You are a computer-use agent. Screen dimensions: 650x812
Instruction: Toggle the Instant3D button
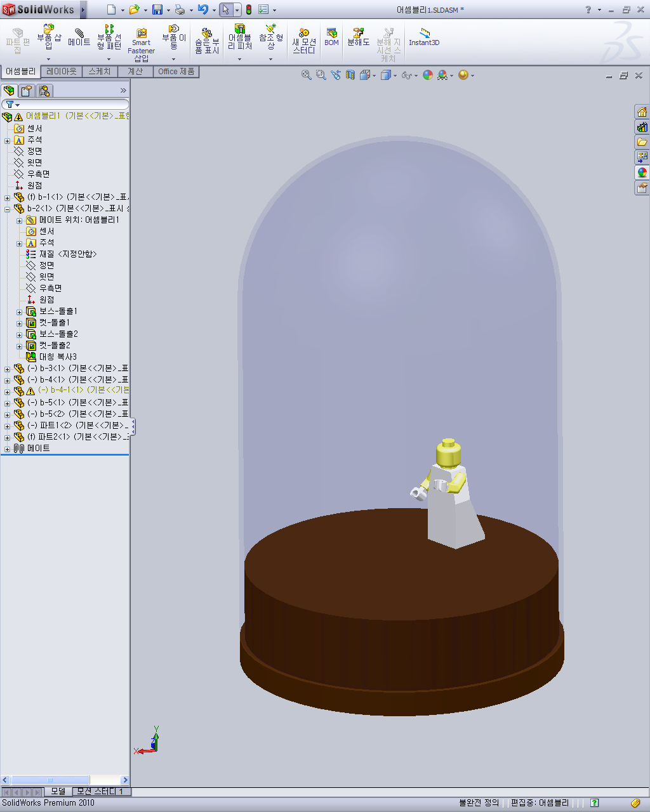click(424, 37)
